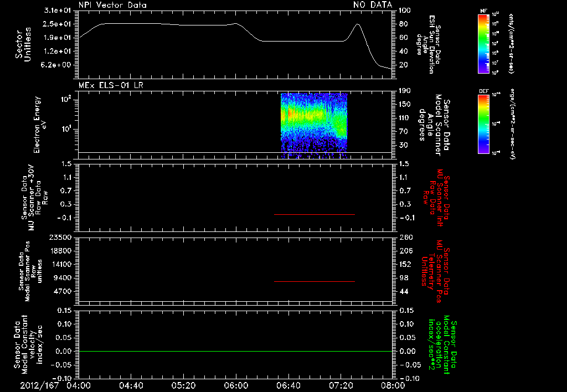The image size is (567, 392).
Task: Click the "Model Scanner Pos Raw unitless" axis title
Action: tap(33, 271)
